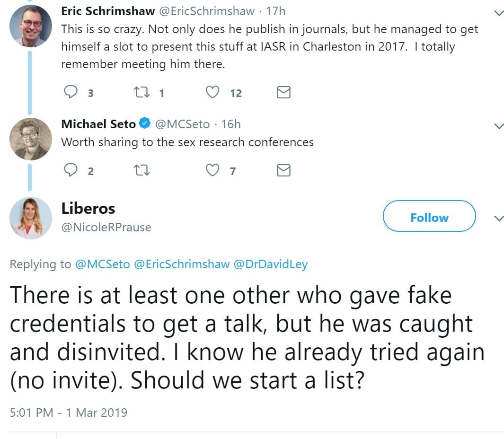Reply to Michael Seto's tweet
The image size is (504, 439).
pos(71,170)
